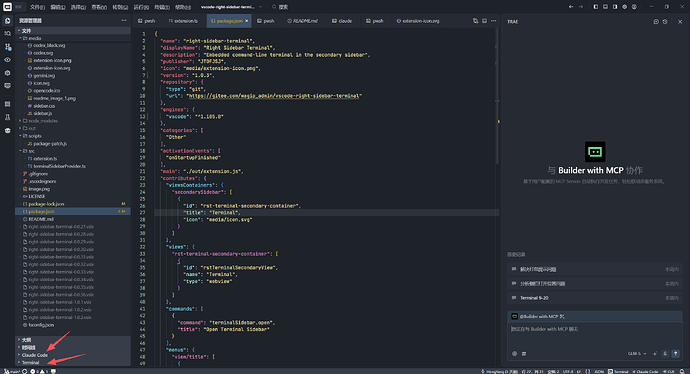Open extensions view in activity bar
Screen dimensions: 690x374
(7, 104)
